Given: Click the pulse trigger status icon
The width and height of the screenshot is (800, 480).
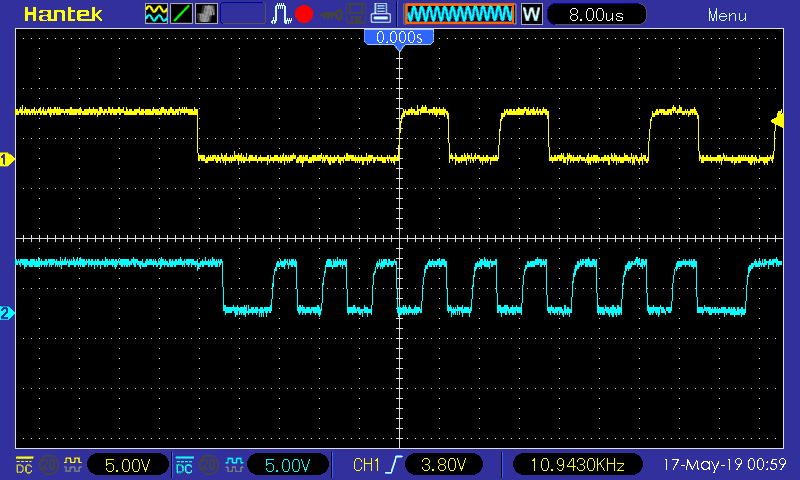Looking at the screenshot, I should 281,14.
